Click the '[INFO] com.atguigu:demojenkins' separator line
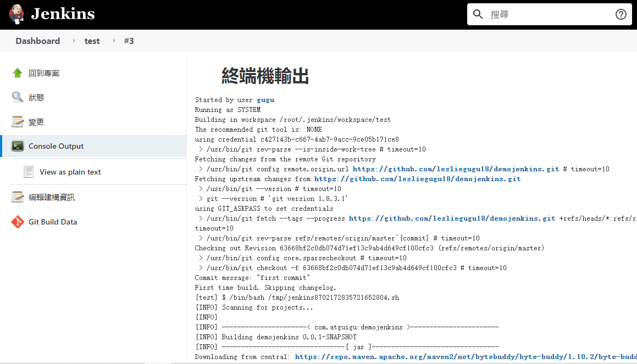 pyautogui.click(x=347, y=327)
